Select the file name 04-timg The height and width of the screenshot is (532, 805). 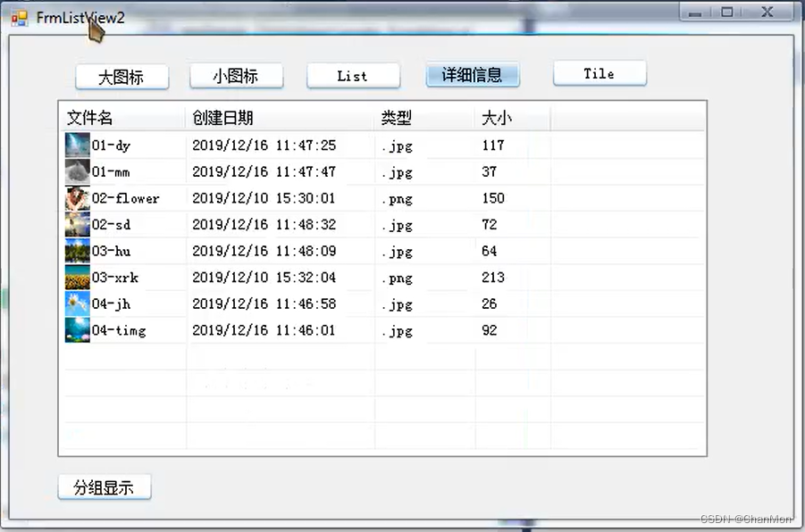pos(119,330)
